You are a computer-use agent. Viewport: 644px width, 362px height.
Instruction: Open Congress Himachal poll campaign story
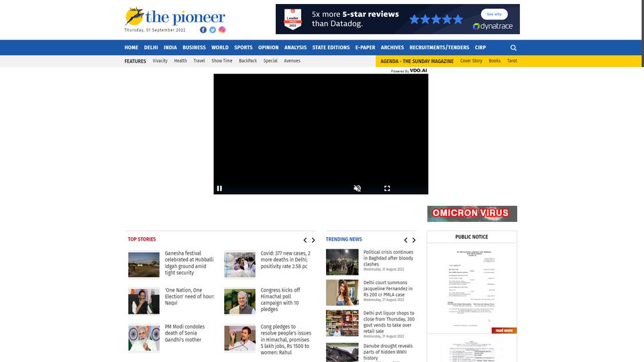[x=281, y=300]
